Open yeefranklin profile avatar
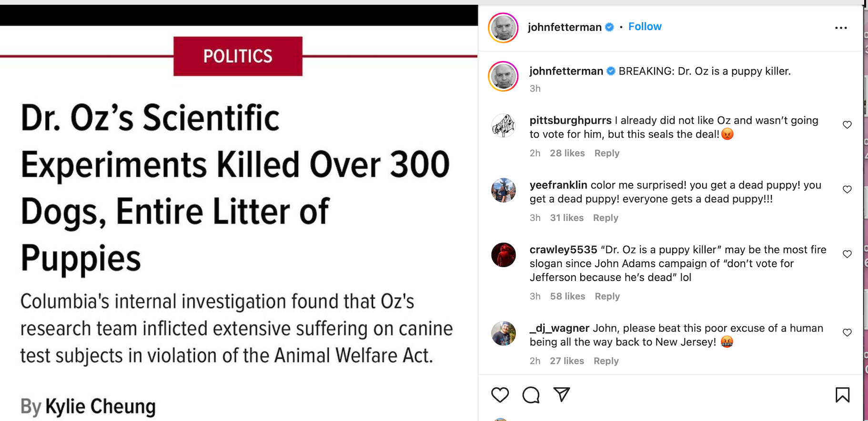 (504, 190)
